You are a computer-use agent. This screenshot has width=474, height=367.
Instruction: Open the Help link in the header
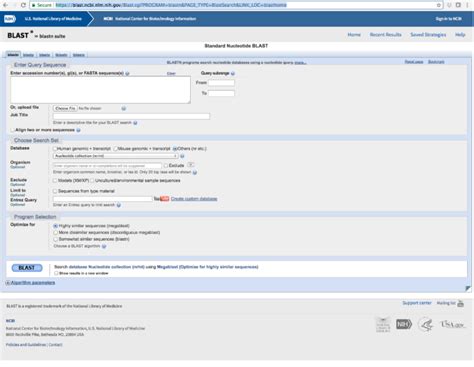(460, 35)
